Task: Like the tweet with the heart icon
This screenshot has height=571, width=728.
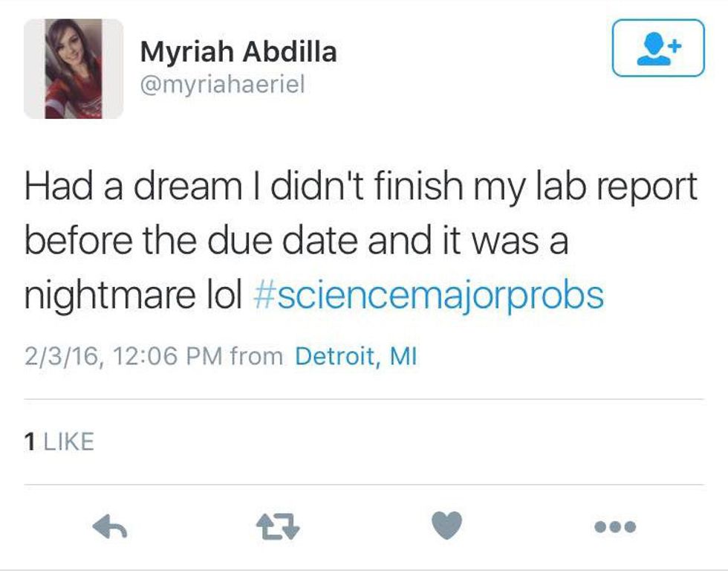Action: (446, 526)
